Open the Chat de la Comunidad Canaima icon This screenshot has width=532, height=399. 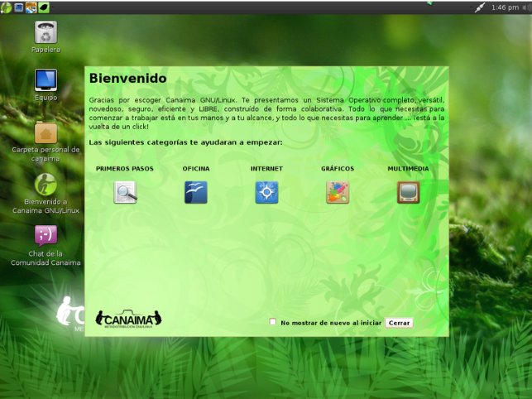(x=46, y=236)
